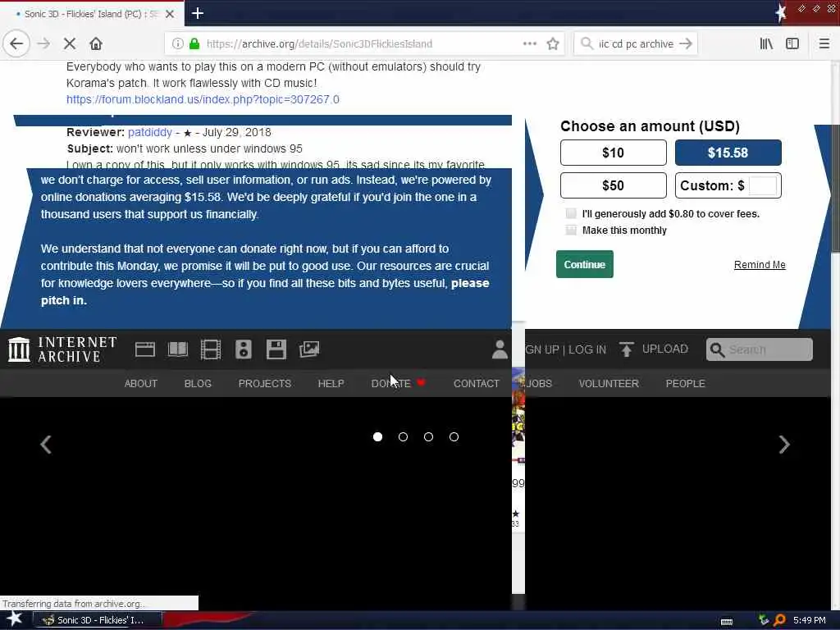Viewport: 840px width, 630px height.
Task: Click the system tray network icon
Action: point(764,620)
